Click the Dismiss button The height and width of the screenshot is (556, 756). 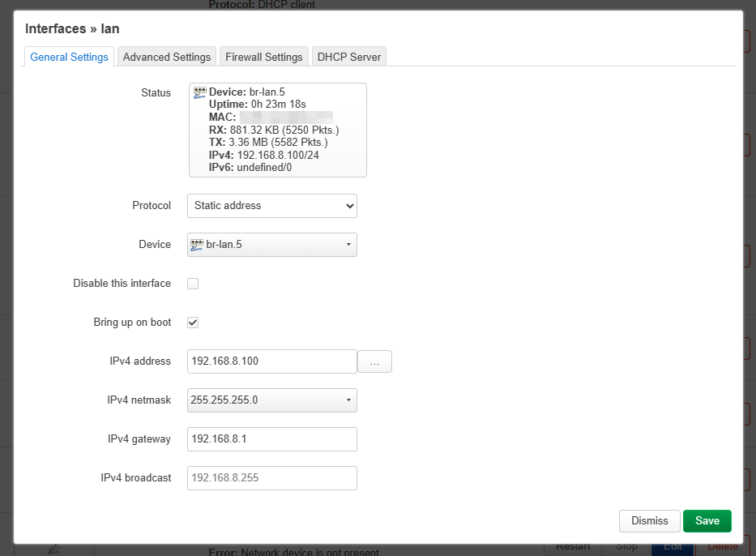click(x=649, y=521)
